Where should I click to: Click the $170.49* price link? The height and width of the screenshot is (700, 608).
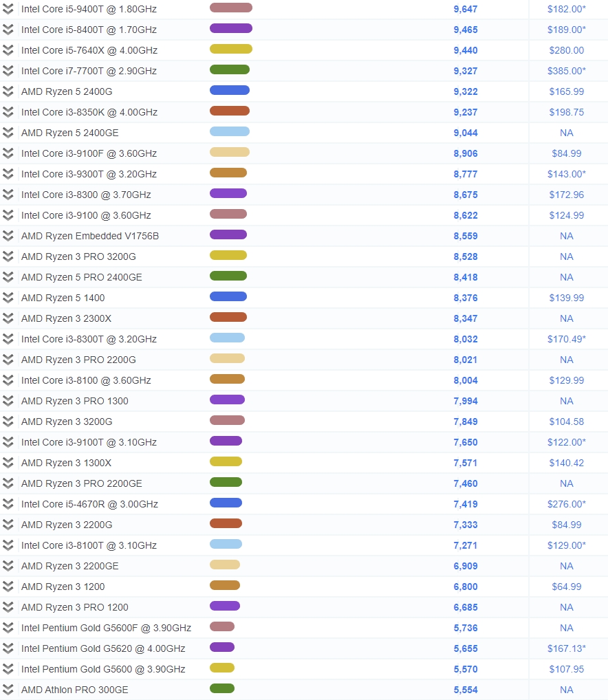point(567,339)
